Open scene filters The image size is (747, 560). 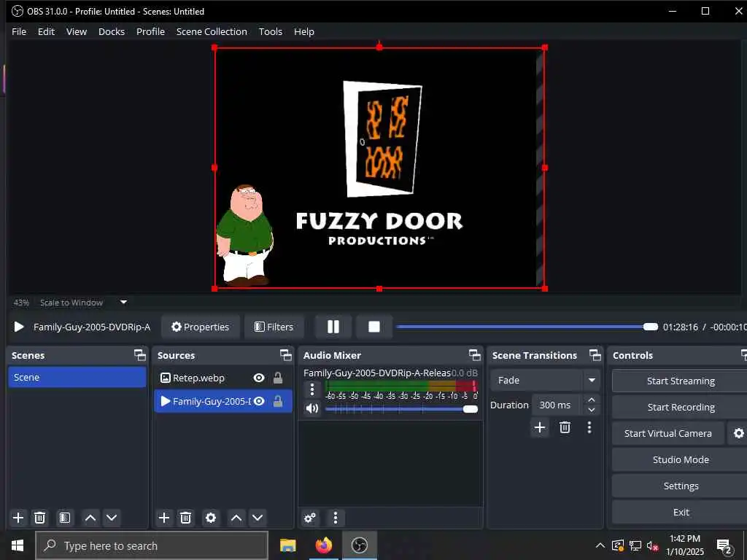click(x=65, y=518)
